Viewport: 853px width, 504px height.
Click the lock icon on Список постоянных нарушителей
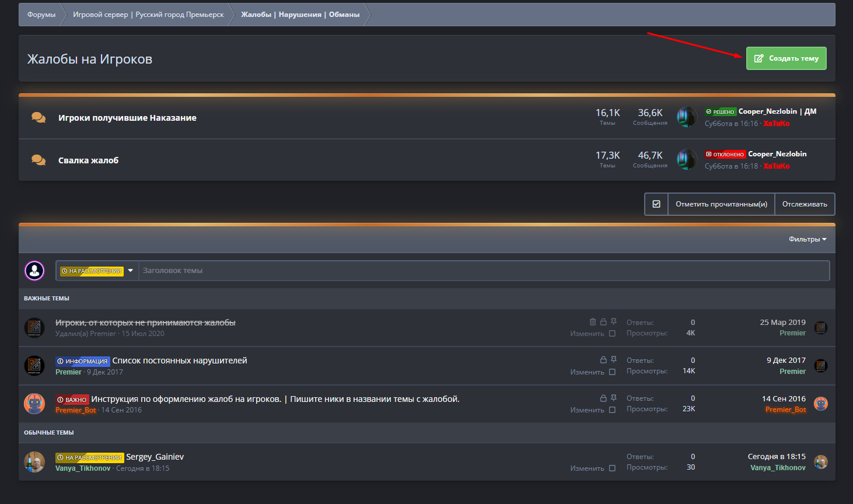pyautogui.click(x=603, y=360)
